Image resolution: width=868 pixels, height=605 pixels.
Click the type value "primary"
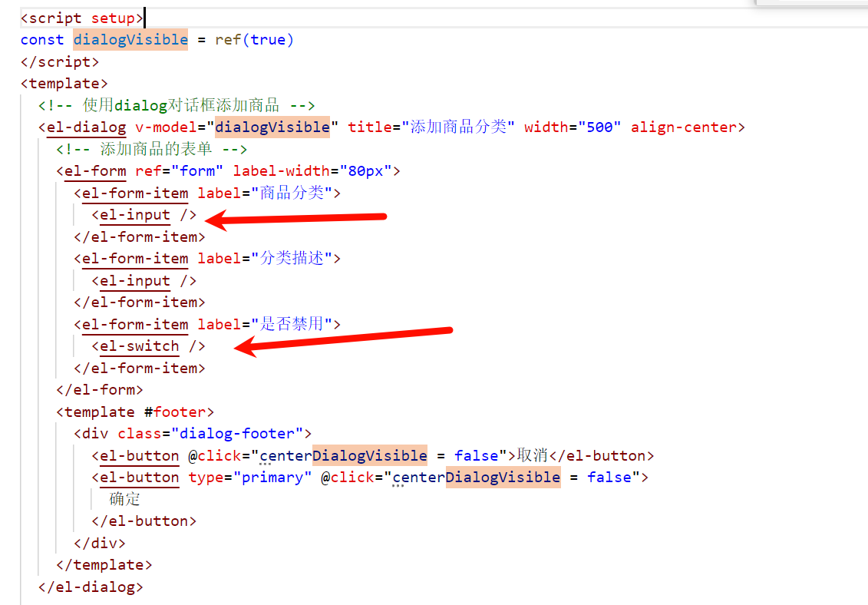tap(272, 478)
